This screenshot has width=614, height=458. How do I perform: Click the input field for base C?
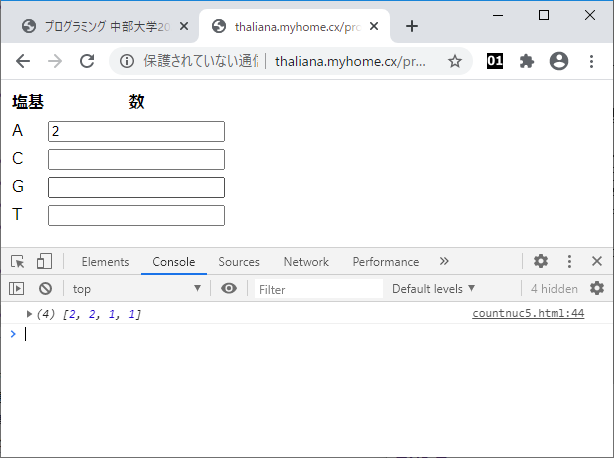[x=136, y=160]
